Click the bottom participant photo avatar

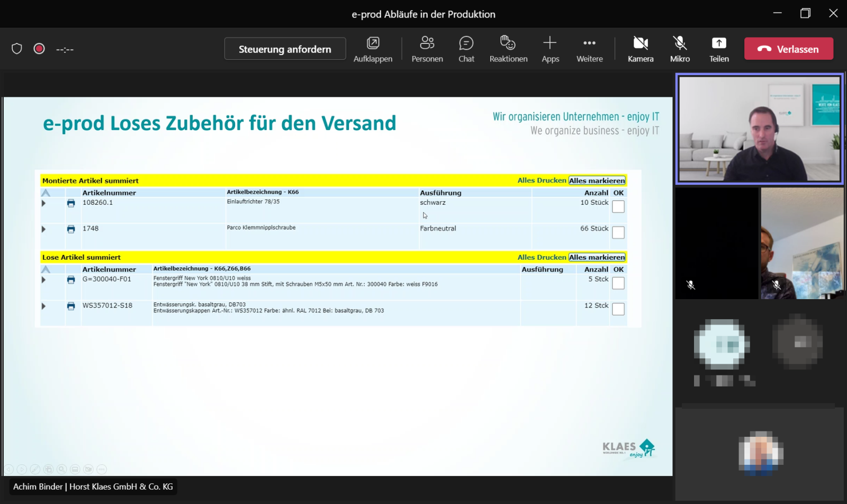click(x=761, y=453)
